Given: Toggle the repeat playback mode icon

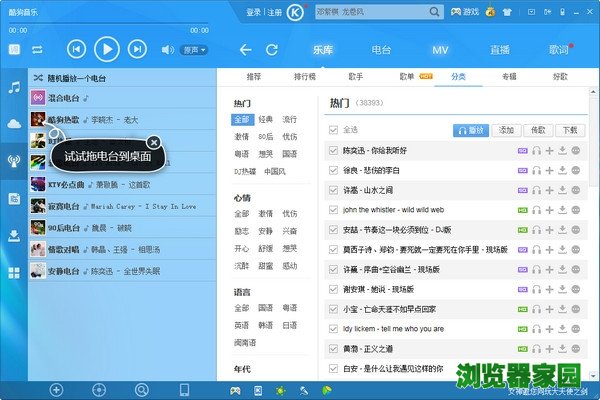Looking at the screenshot, I should click(37, 49).
